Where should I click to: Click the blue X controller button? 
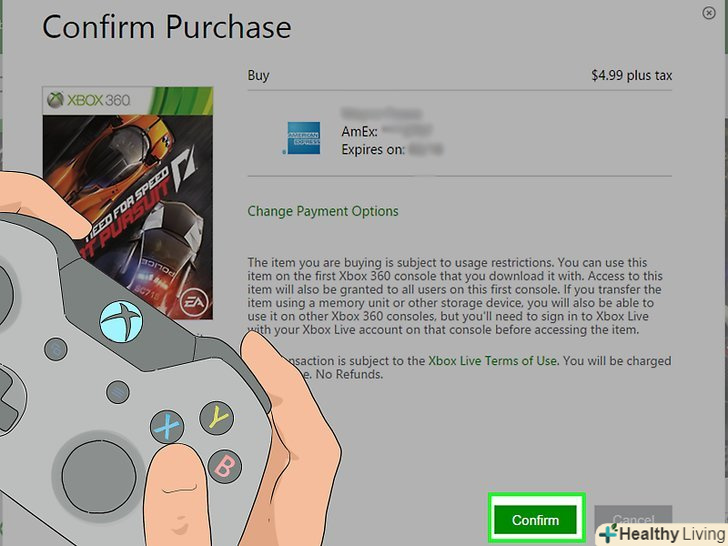click(167, 427)
